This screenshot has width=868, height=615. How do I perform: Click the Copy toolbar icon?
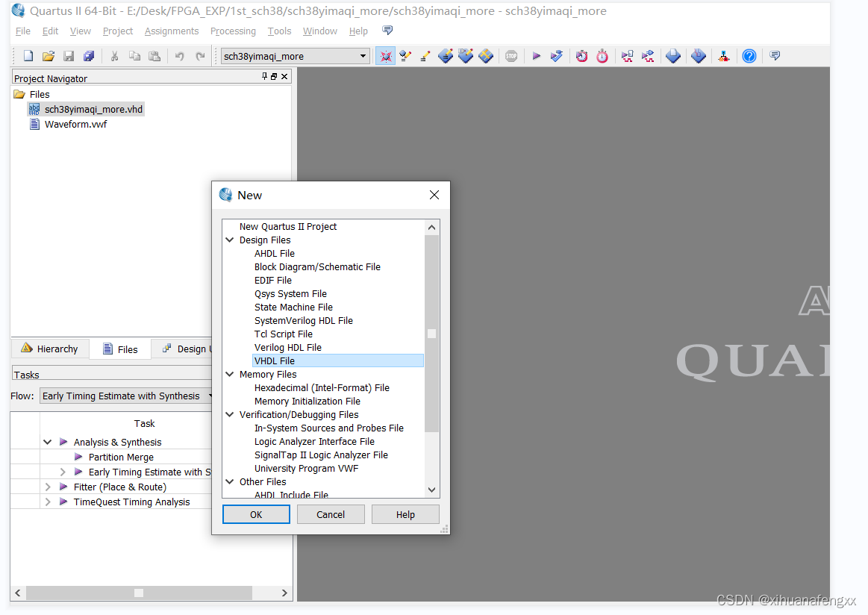tap(134, 56)
